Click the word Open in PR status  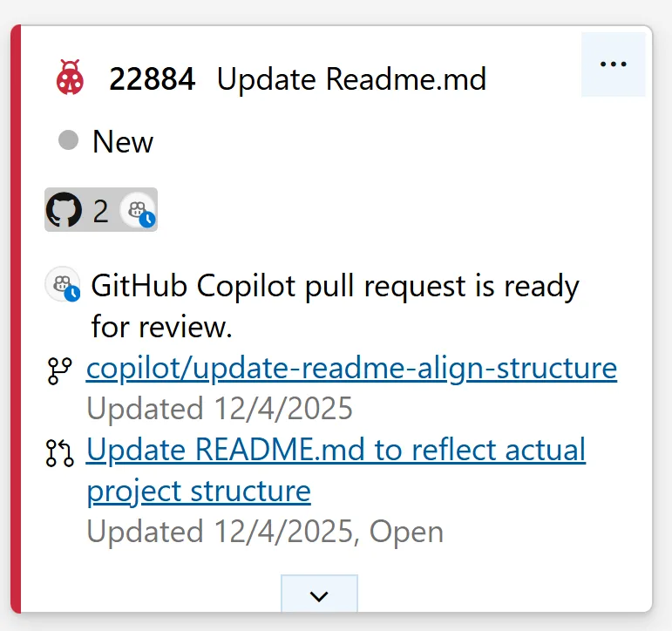point(405,531)
